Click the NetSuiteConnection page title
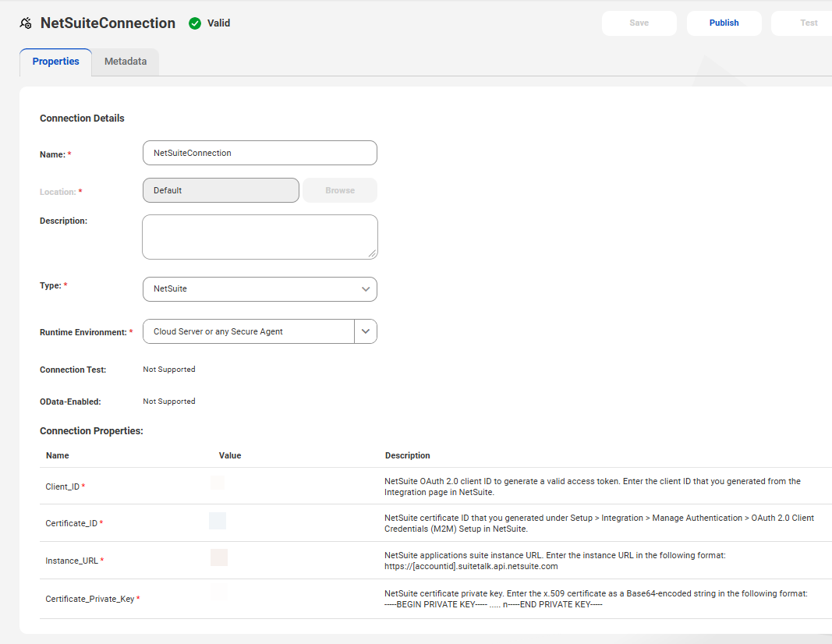The width and height of the screenshot is (832, 644). tap(108, 23)
